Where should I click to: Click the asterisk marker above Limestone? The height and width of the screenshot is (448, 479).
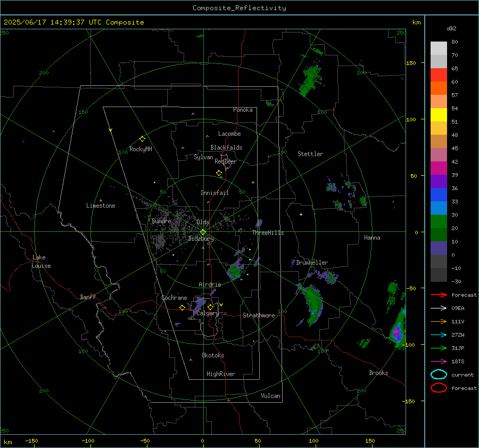pyautogui.click(x=101, y=201)
